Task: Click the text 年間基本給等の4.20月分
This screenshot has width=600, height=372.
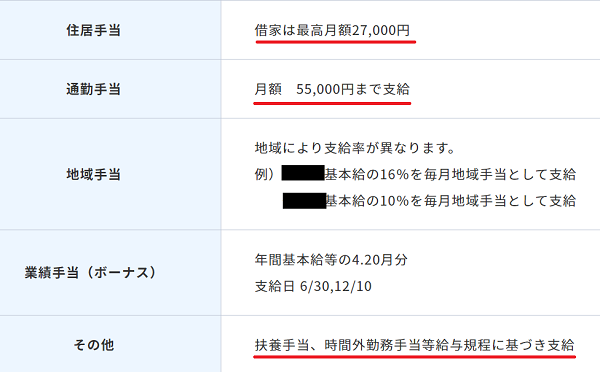Action: 331,260
